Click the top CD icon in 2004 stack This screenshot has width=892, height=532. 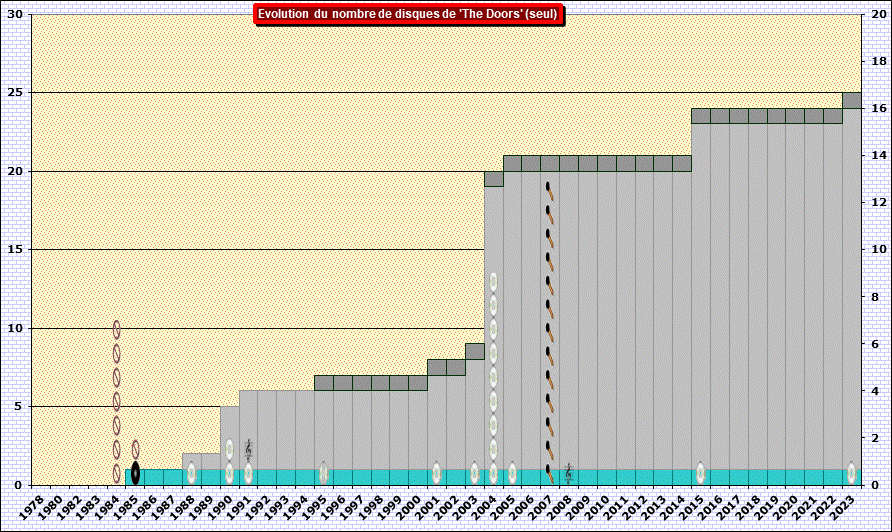pos(493,282)
